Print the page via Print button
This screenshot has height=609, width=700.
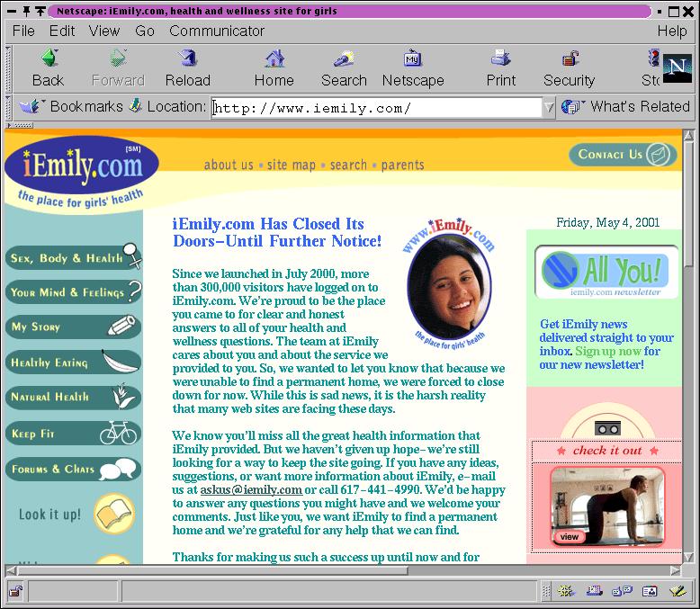[x=501, y=68]
